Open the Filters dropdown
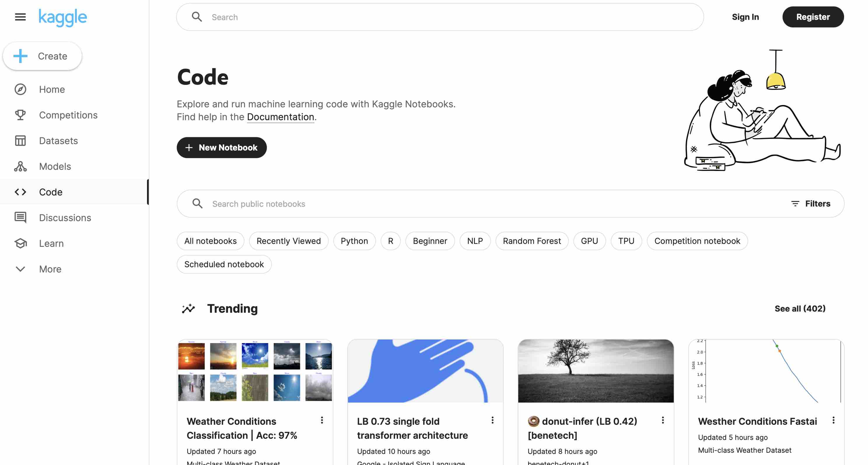This screenshot has height=465, width=868. pyautogui.click(x=810, y=204)
